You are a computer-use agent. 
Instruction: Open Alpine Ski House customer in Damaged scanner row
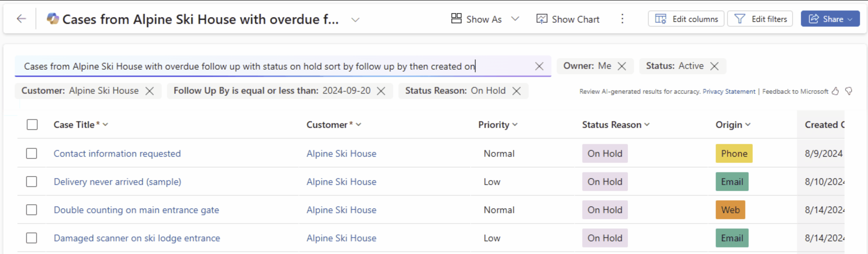[341, 238]
